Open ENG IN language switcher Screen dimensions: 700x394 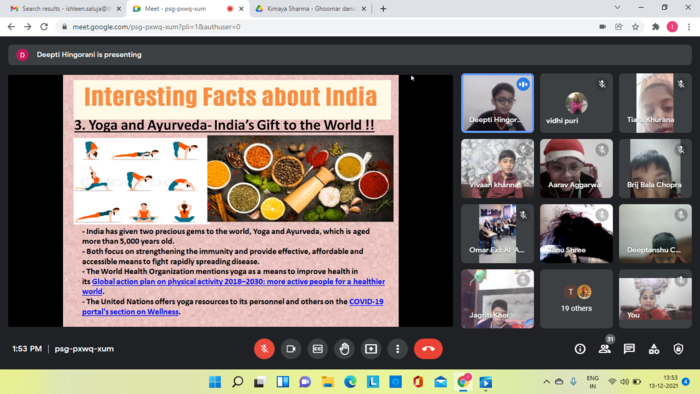click(592, 382)
